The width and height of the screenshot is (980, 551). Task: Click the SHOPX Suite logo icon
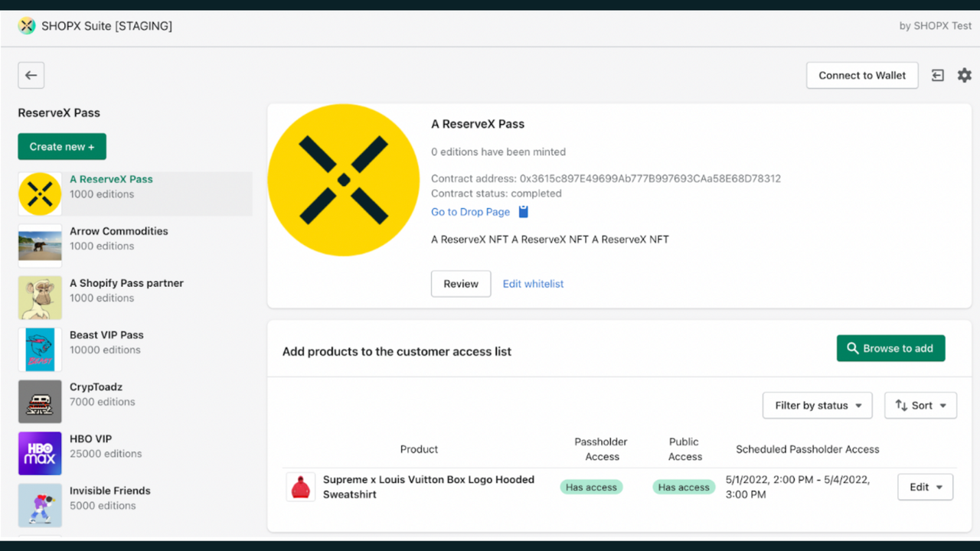[27, 26]
